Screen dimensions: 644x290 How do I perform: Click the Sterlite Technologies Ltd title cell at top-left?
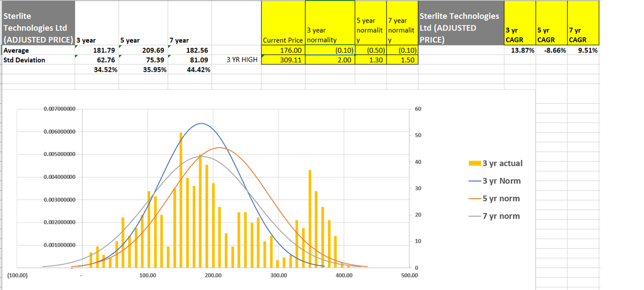(x=38, y=24)
